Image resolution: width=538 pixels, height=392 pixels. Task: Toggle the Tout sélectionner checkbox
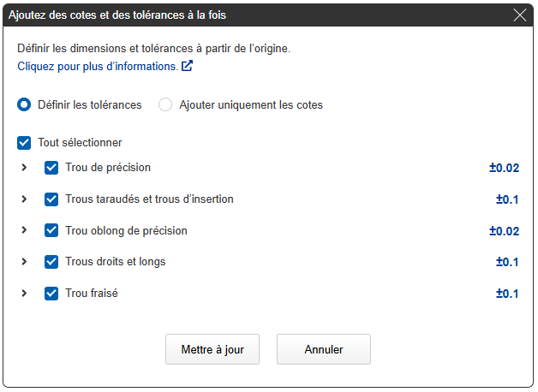pos(24,143)
